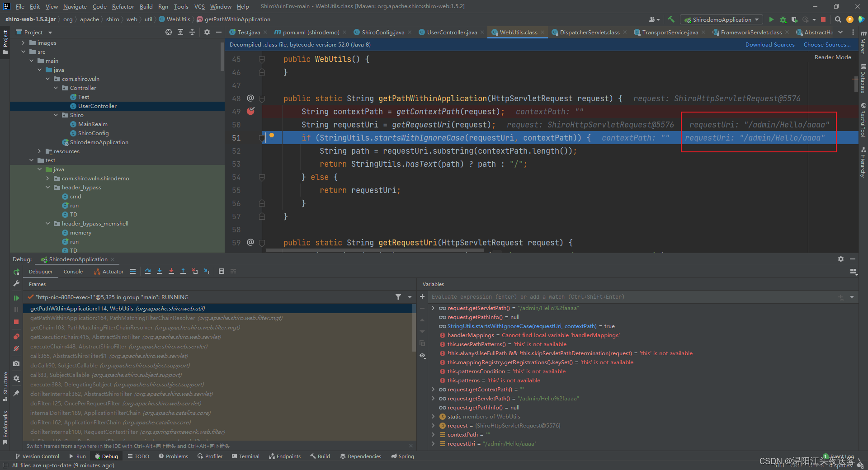Screen dimensions: 868x470
Task: Click the Build Project hammer icon
Action: 671,19
